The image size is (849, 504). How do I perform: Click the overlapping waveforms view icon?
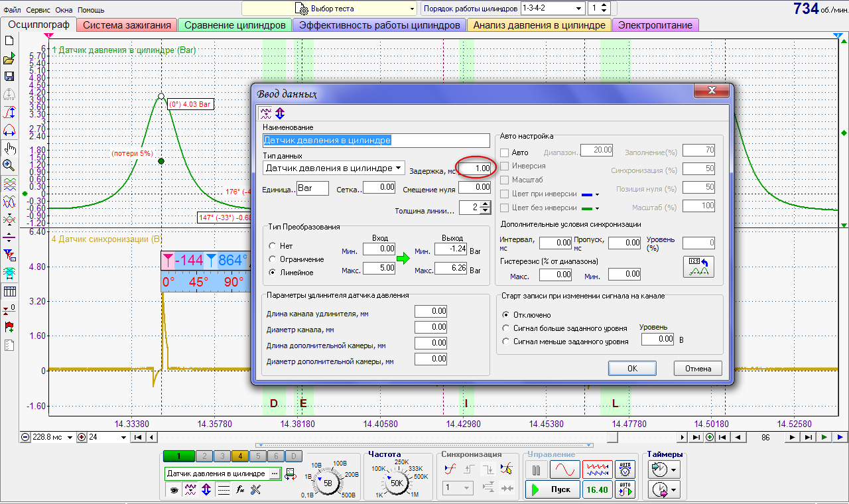(9, 200)
